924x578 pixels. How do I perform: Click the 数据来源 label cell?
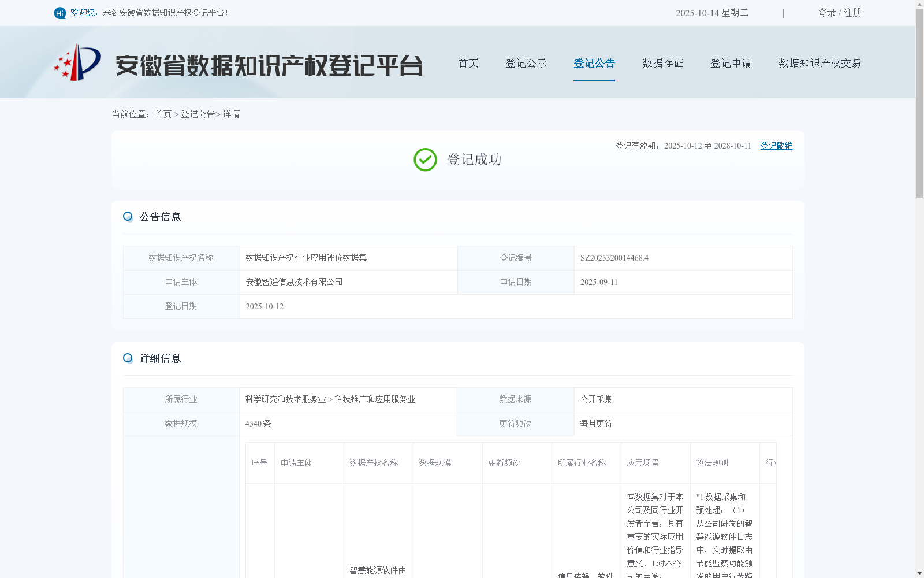click(515, 399)
